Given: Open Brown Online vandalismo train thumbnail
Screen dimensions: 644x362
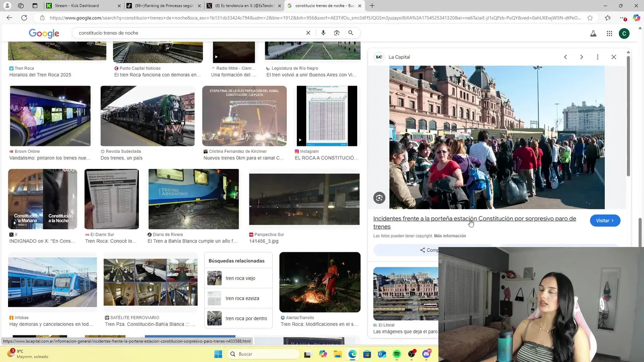Looking at the screenshot, I should coord(50,116).
